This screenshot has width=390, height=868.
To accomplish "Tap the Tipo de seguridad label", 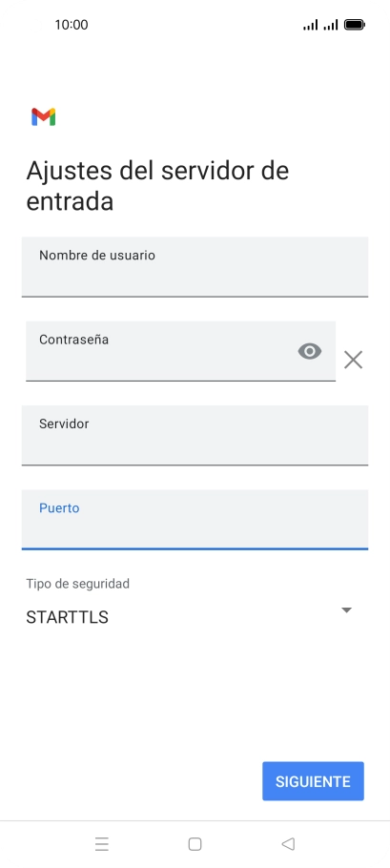I will point(77,584).
